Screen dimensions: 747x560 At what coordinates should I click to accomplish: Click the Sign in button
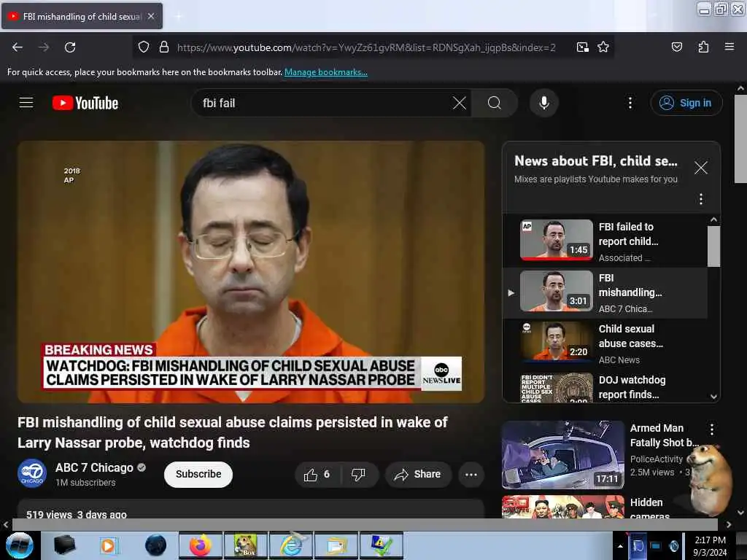click(686, 103)
